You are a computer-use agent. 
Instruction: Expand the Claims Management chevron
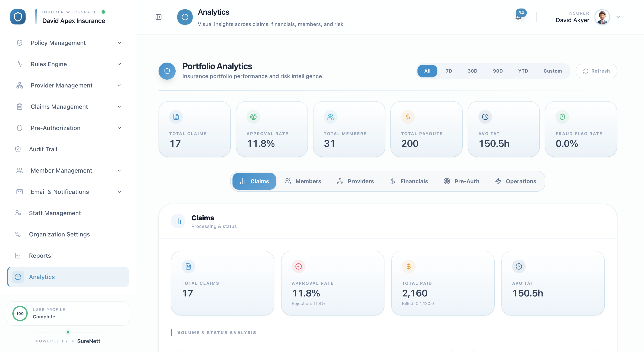click(x=120, y=107)
